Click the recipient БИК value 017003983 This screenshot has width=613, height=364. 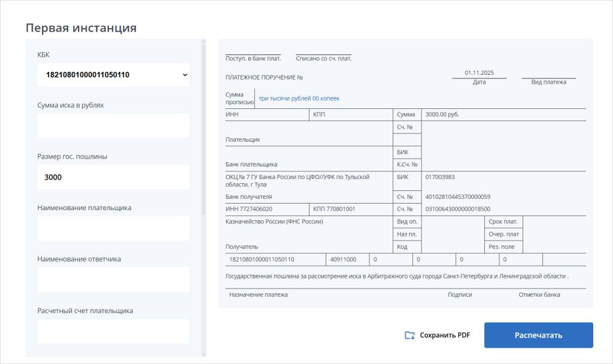point(440,177)
